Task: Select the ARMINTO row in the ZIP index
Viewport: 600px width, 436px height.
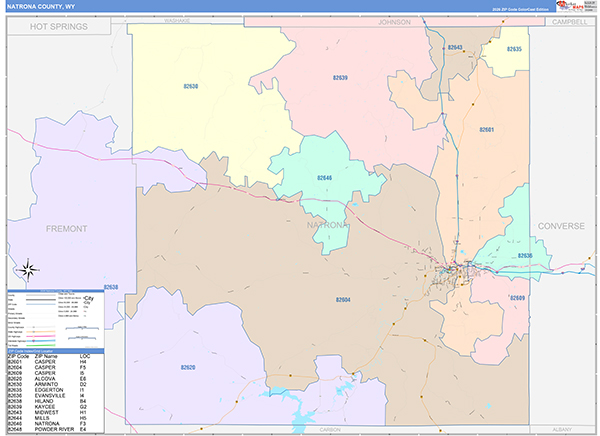Action: [x=47, y=384]
